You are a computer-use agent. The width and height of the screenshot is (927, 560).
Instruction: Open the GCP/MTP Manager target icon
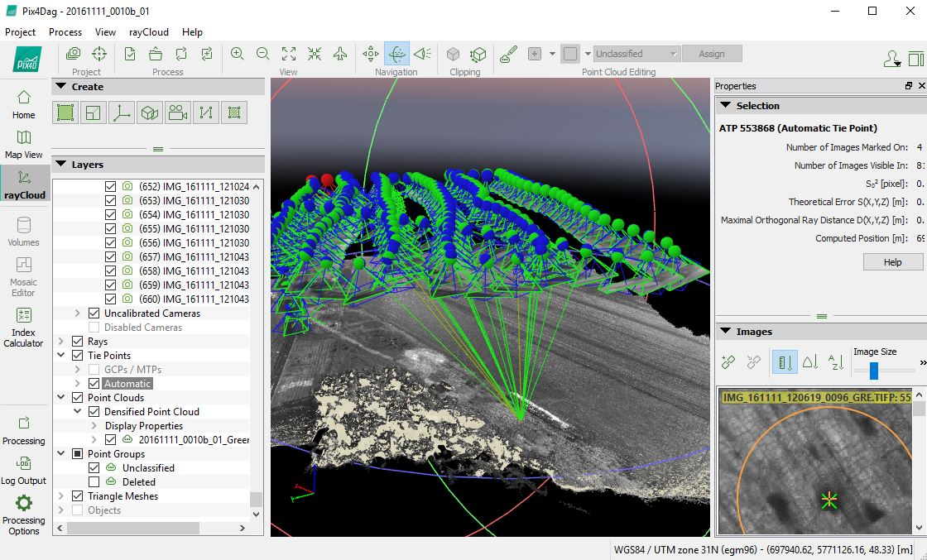coord(99,54)
